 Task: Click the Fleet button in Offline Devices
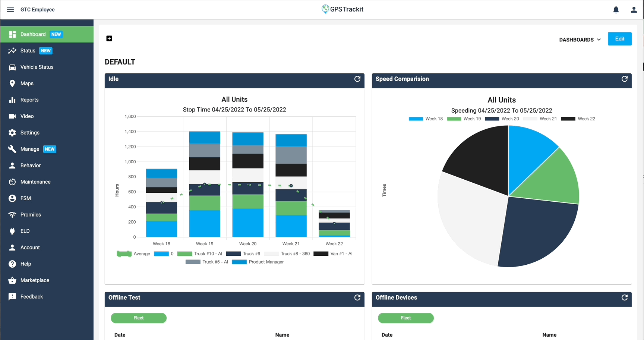point(406,318)
